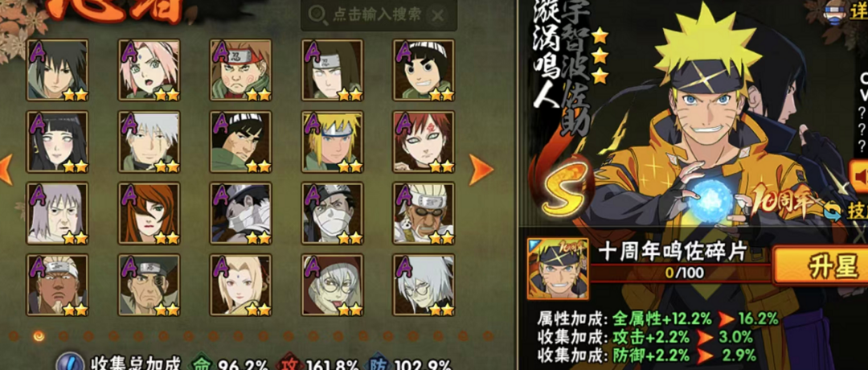Jump to the last page dot
Screen dimensions: 868x370
coord(488,335)
